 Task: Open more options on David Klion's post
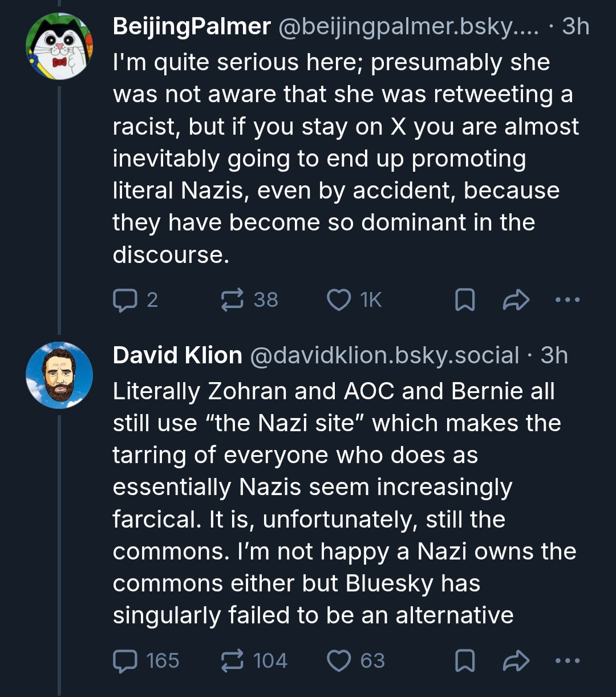coord(568,660)
